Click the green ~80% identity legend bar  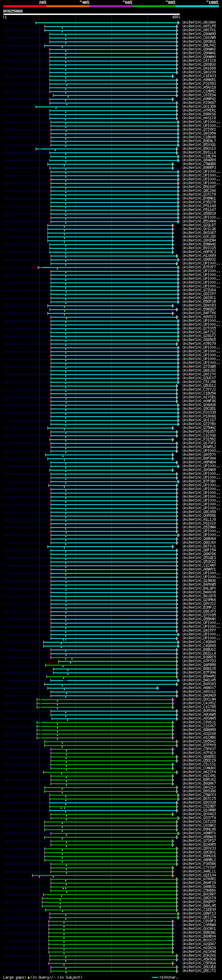click(154, 6)
